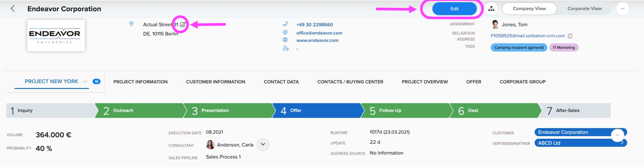644x167 pixels.
Task: Go to the Project Overview tab
Action: [425, 82]
